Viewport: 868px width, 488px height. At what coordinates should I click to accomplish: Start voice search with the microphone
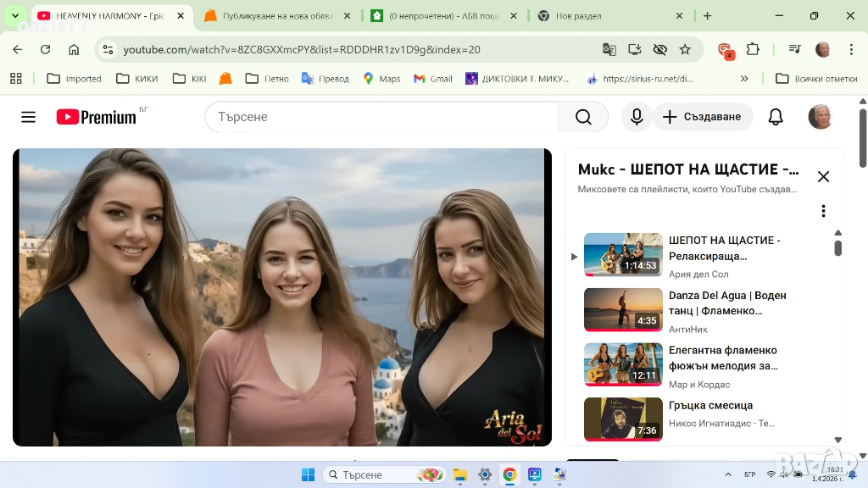pyautogui.click(x=637, y=117)
